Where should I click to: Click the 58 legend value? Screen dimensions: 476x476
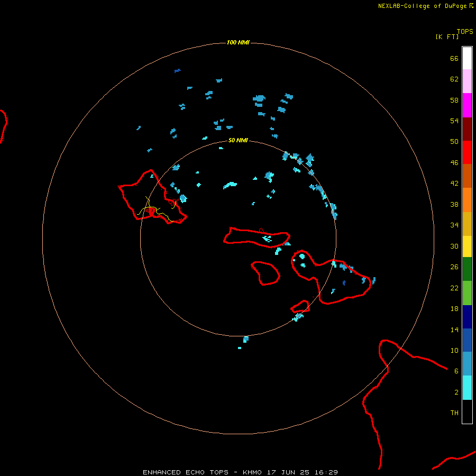click(454, 100)
